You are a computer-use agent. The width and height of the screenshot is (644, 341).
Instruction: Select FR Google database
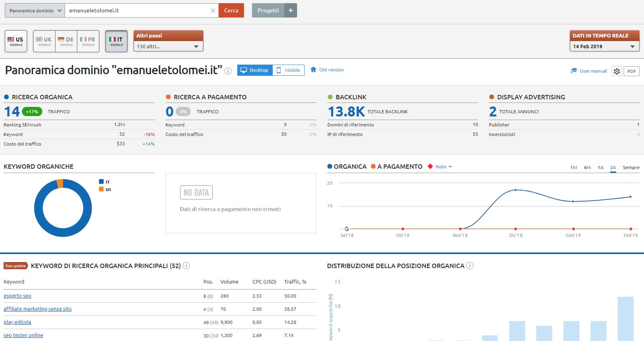(88, 41)
